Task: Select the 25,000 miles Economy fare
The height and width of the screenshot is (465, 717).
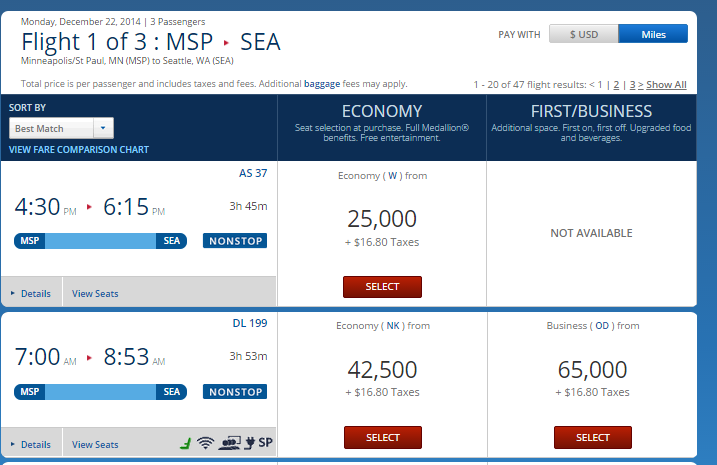Action: point(382,287)
